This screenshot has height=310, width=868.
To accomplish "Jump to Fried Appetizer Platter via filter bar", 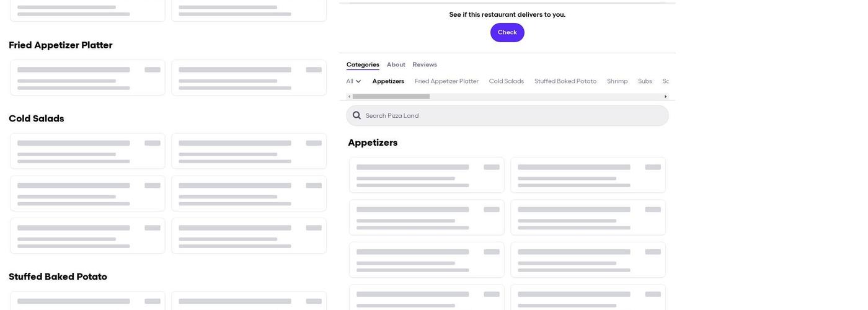I will click(446, 81).
